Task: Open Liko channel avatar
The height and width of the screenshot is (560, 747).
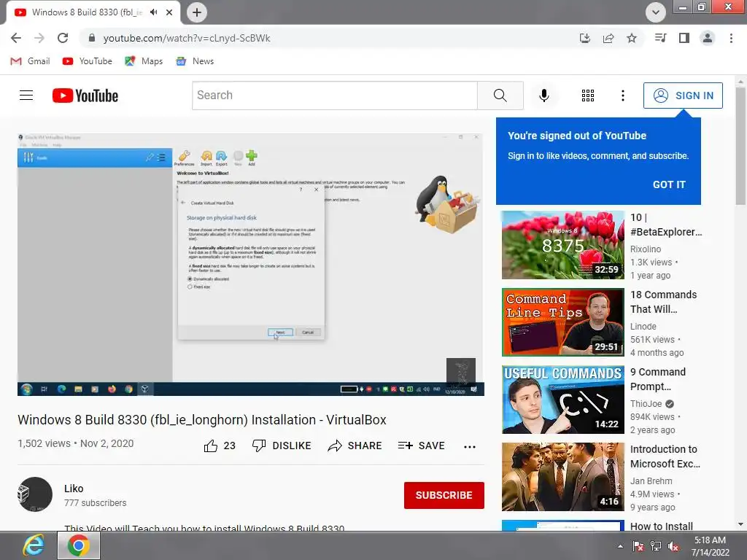Action: (x=35, y=494)
